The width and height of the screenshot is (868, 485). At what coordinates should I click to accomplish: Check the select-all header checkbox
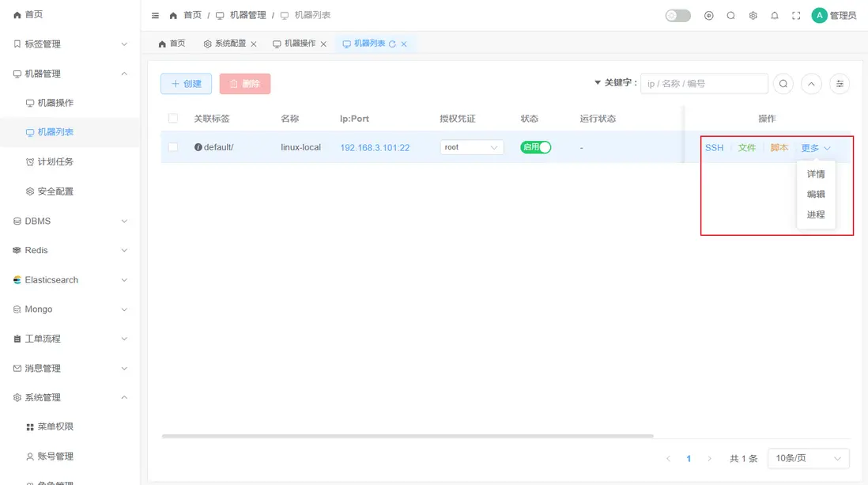point(173,118)
